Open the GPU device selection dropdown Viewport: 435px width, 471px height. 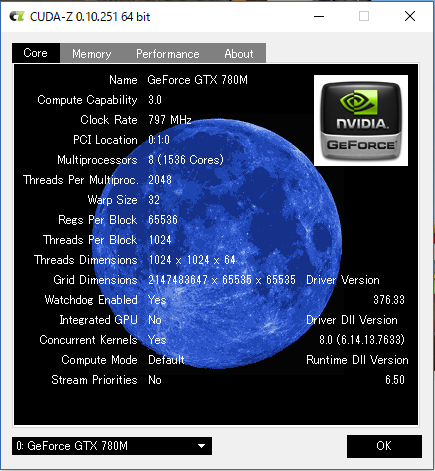(112, 446)
